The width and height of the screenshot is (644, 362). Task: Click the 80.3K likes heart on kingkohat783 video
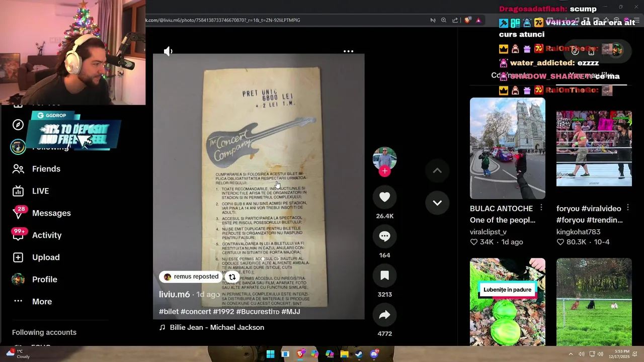(560, 242)
